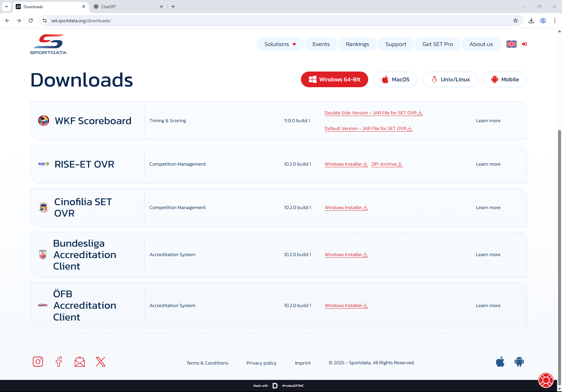This screenshot has width=562, height=392.
Task: View site information icon in address bar
Action: pyautogui.click(x=45, y=21)
